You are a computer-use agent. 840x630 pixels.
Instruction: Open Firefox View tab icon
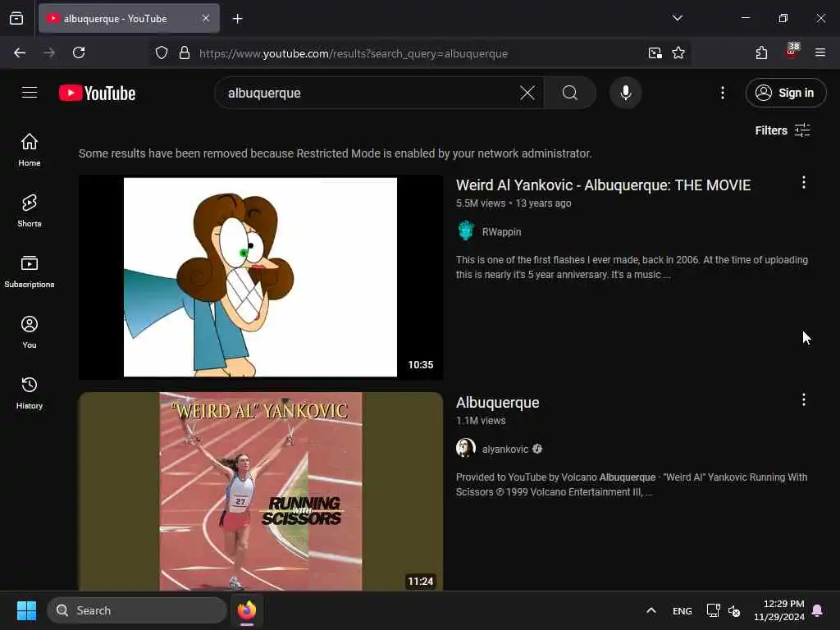[x=16, y=18]
